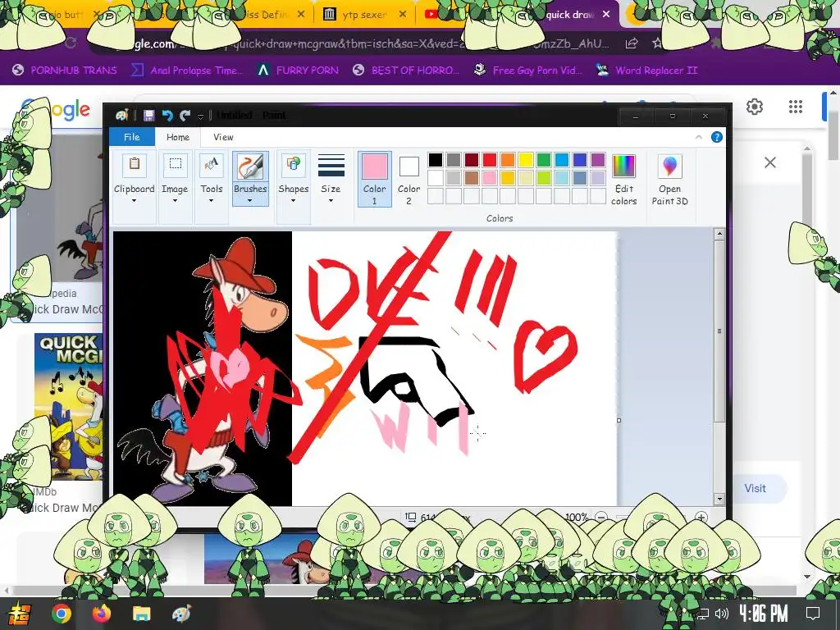Open the Windows Start button
The height and width of the screenshot is (630, 840).
pyautogui.click(x=18, y=614)
